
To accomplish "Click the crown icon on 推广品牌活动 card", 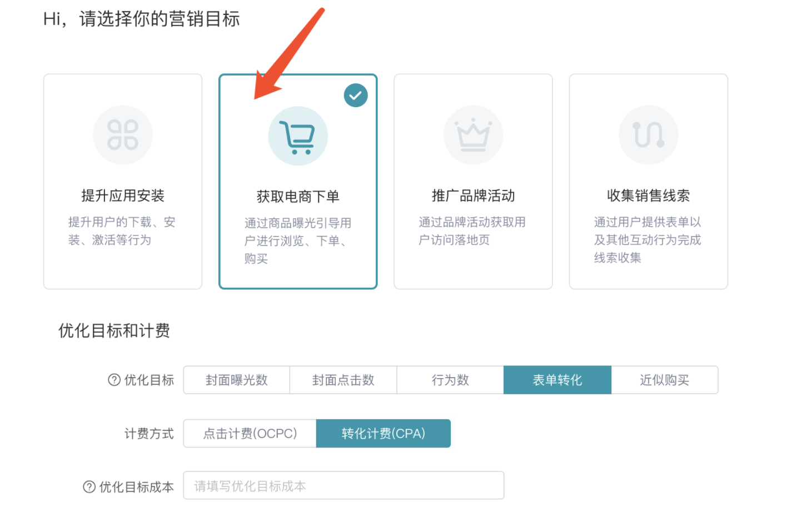I will [x=473, y=135].
